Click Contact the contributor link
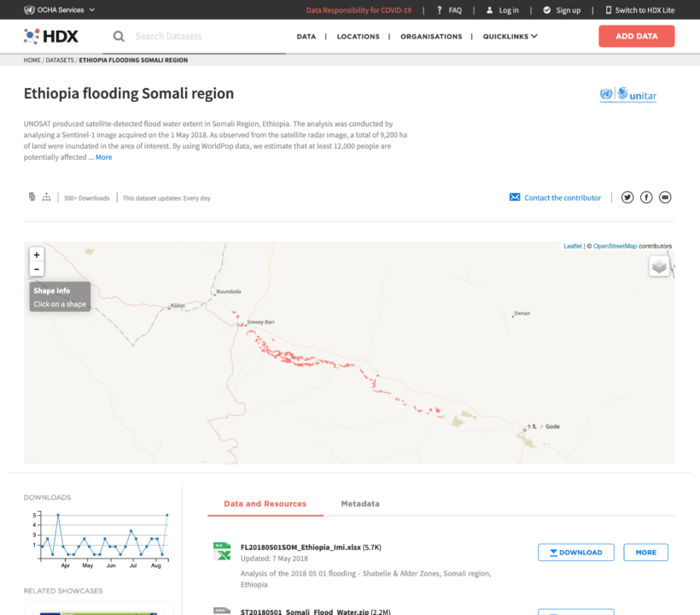700x615 pixels. tap(562, 197)
